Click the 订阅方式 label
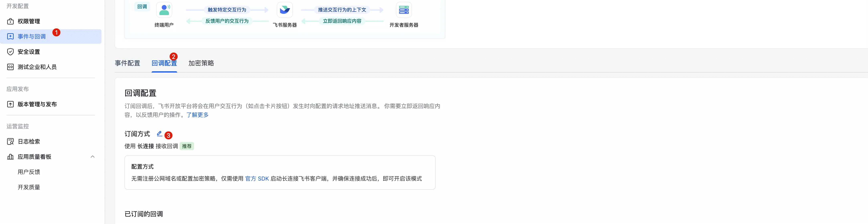The height and width of the screenshot is (224, 868). coord(137,134)
